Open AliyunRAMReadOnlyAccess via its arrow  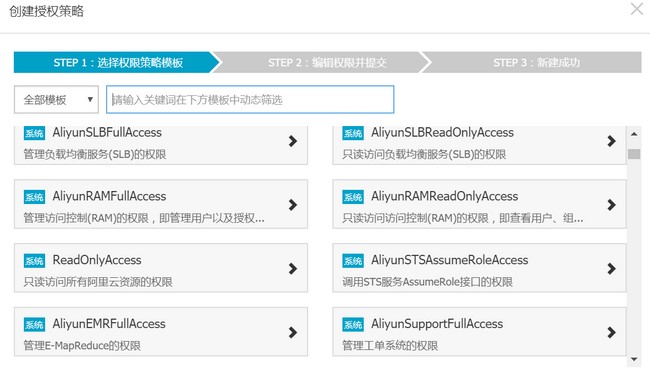pyautogui.click(x=611, y=204)
